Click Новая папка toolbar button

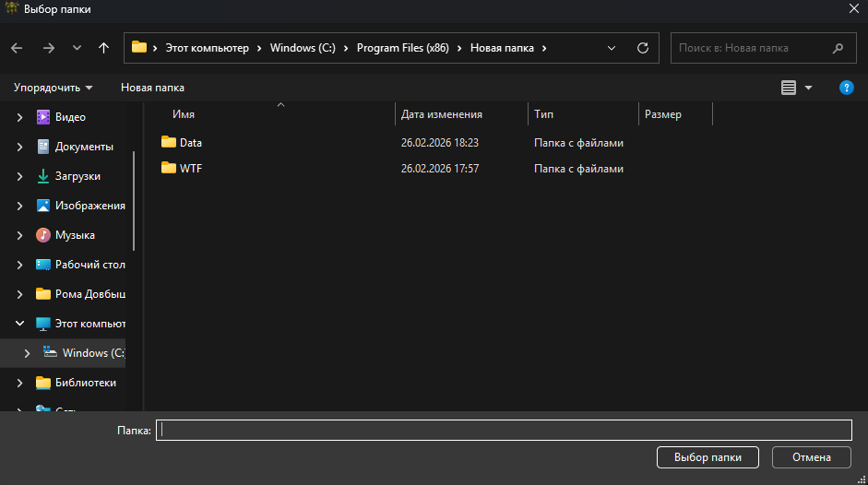tap(152, 88)
